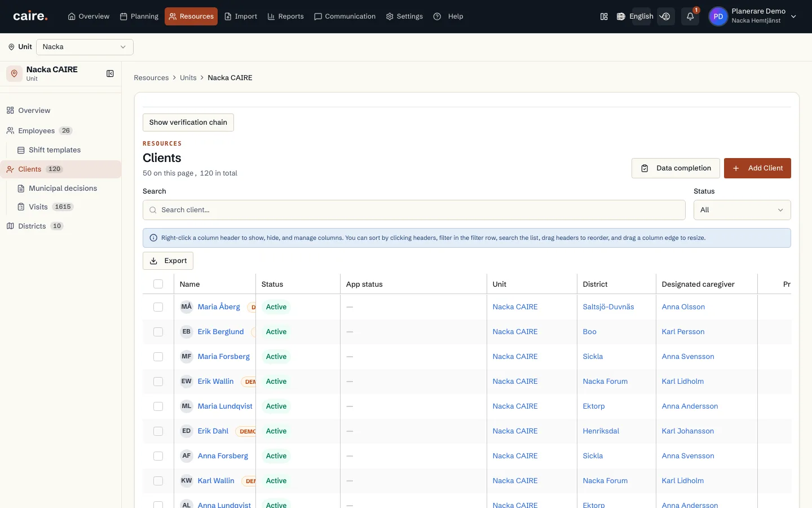Viewport: 812px width, 508px height.
Task: Click the Shift templates icon
Action: (x=21, y=150)
